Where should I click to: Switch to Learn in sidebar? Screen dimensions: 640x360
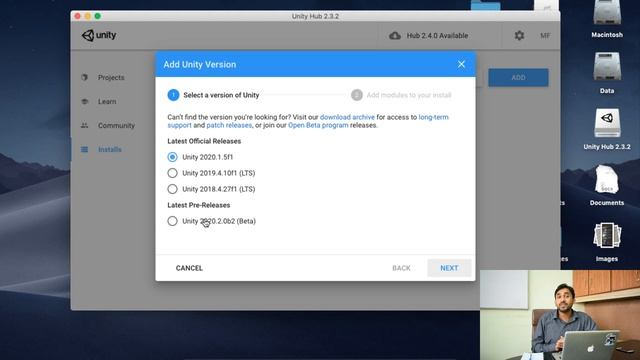pyautogui.click(x=107, y=102)
